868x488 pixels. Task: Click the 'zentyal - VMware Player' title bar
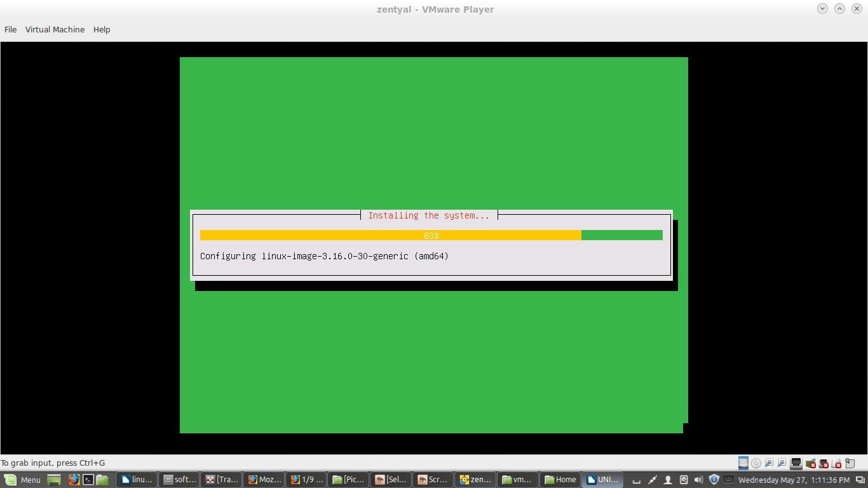coord(435,9)
